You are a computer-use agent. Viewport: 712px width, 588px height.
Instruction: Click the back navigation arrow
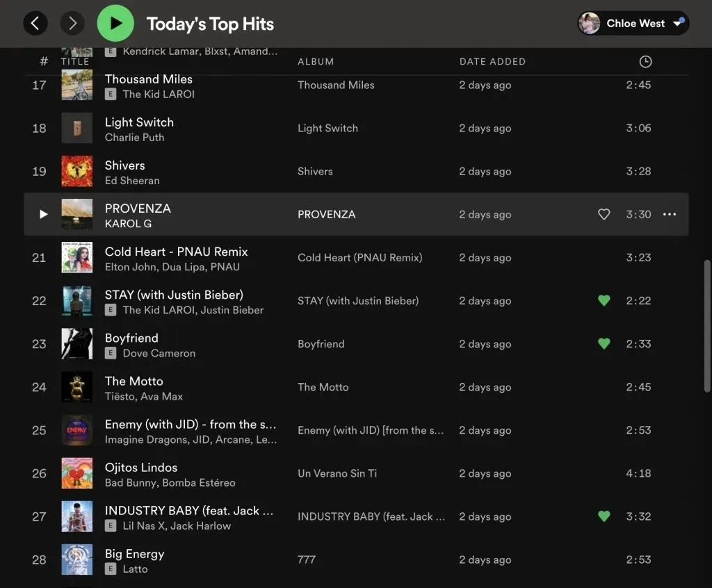(x=35, y=24)
